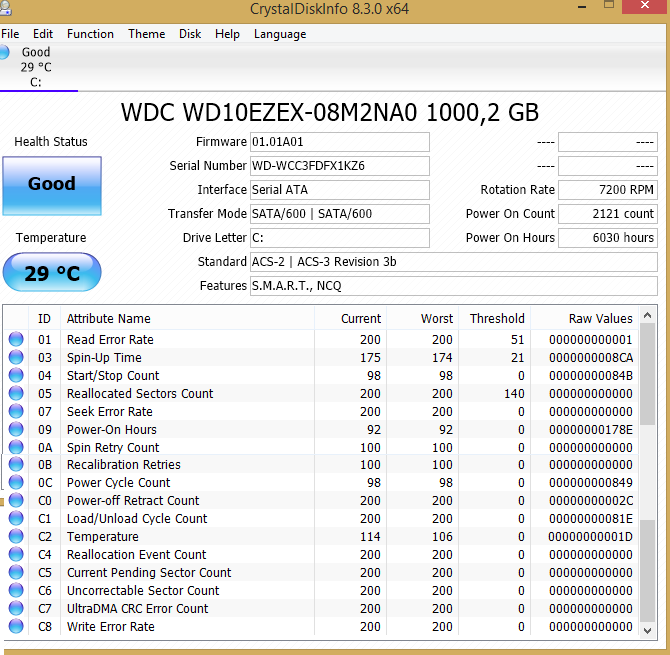Click the scroll up arrow of attribute list
The image size is (670, 655).
pos(647,315)
